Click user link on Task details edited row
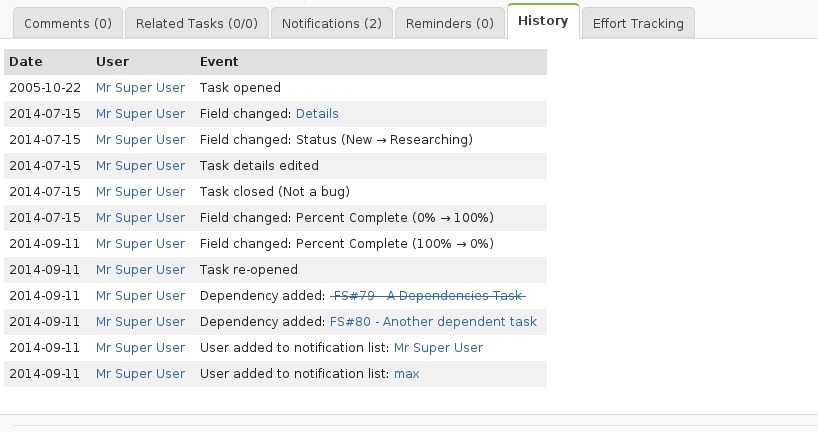Screen dimensions: 818x432 coord(140,166)
